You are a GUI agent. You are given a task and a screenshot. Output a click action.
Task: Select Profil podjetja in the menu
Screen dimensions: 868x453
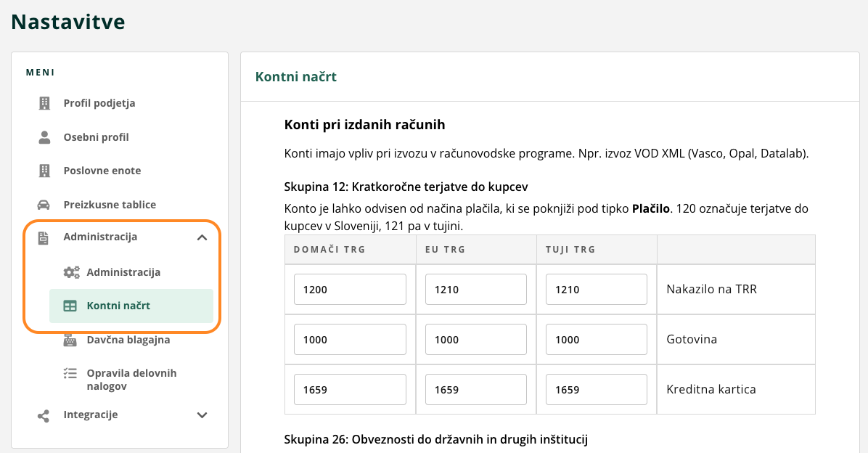99,103
